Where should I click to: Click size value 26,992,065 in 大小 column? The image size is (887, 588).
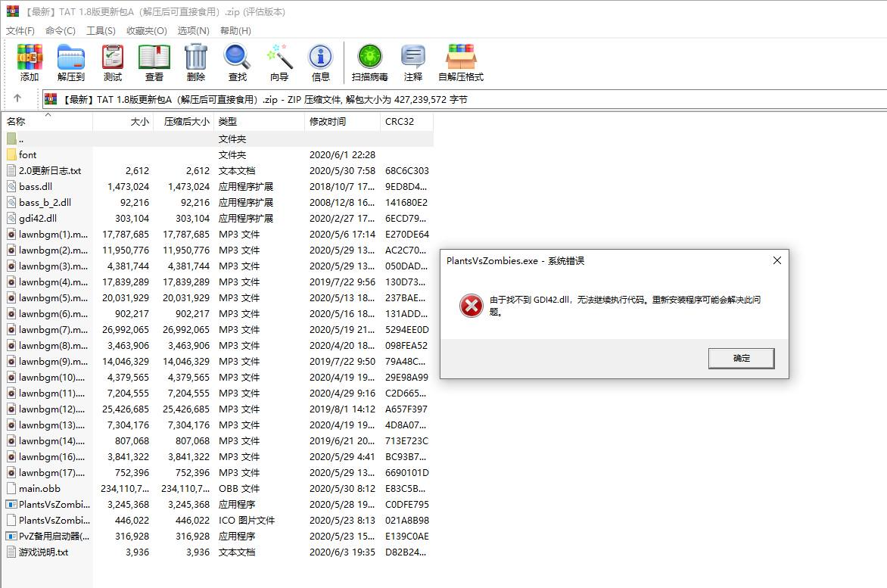126,329
